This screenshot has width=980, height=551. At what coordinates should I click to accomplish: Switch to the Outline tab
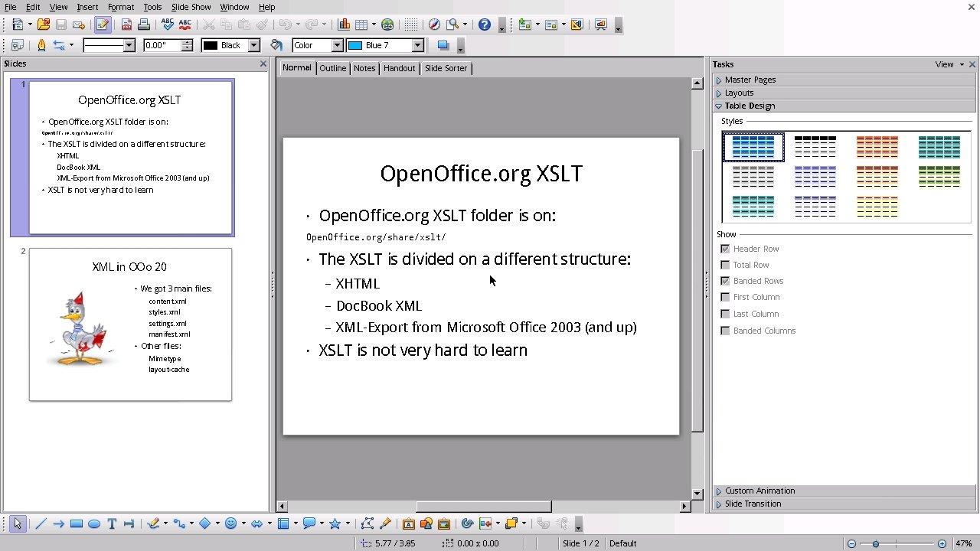333,68
